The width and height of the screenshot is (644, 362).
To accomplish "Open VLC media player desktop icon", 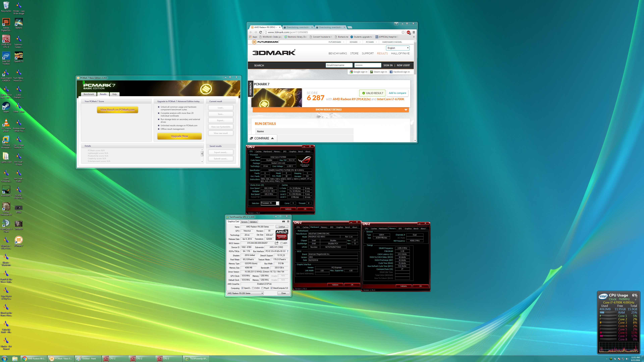I will [6, 125].
